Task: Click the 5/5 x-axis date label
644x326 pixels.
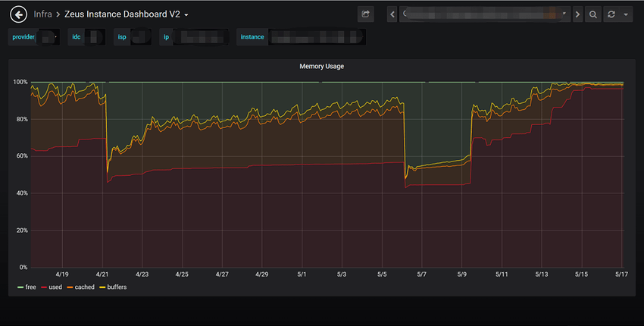Action: tap(382, 274)
